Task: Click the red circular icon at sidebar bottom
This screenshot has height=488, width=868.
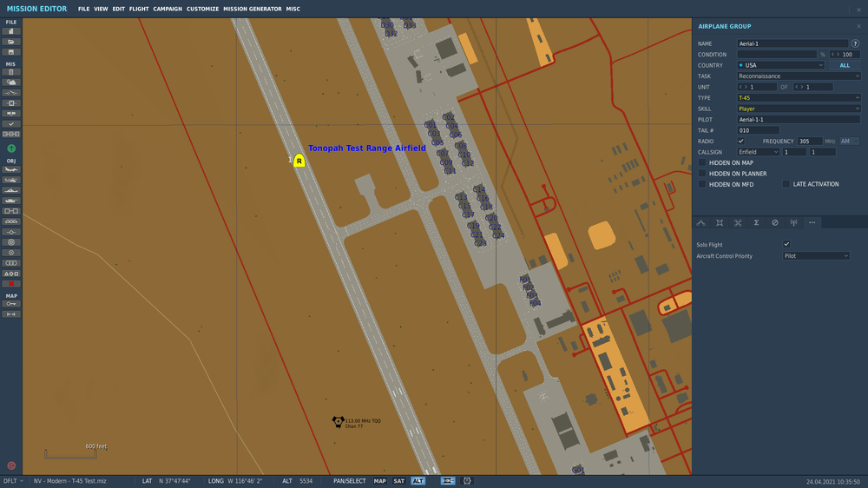Action: click(x=11, y=465)
